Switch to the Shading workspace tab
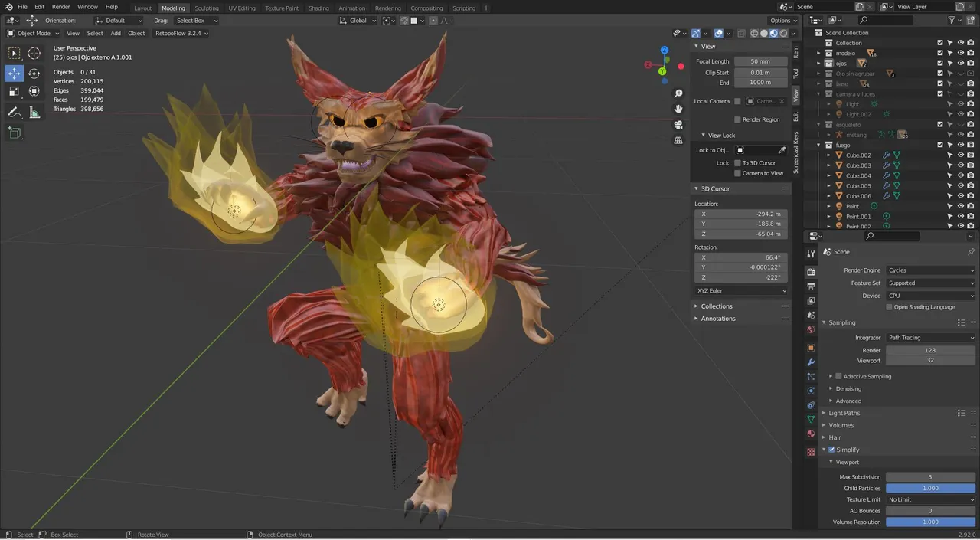 [x=318, y=8]
